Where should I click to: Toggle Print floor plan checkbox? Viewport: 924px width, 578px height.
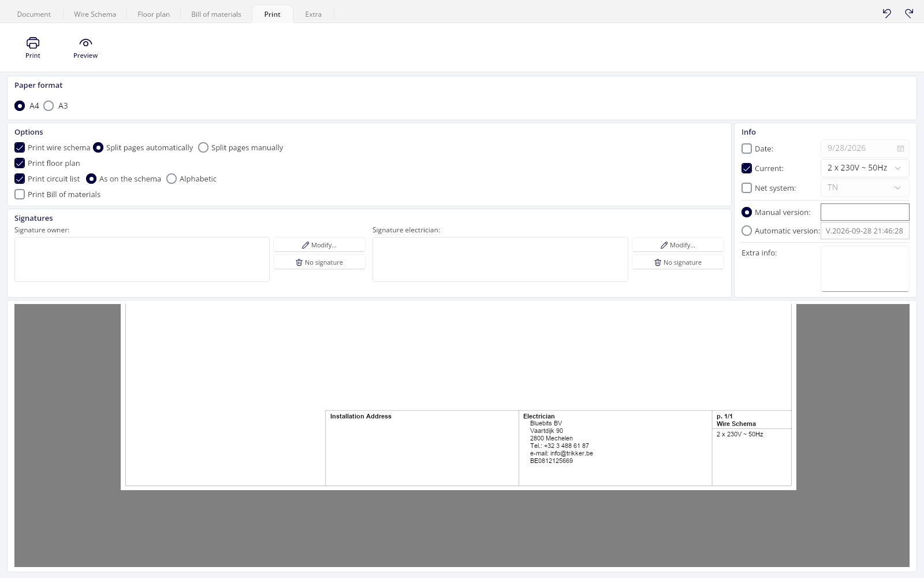click(20, 163)
